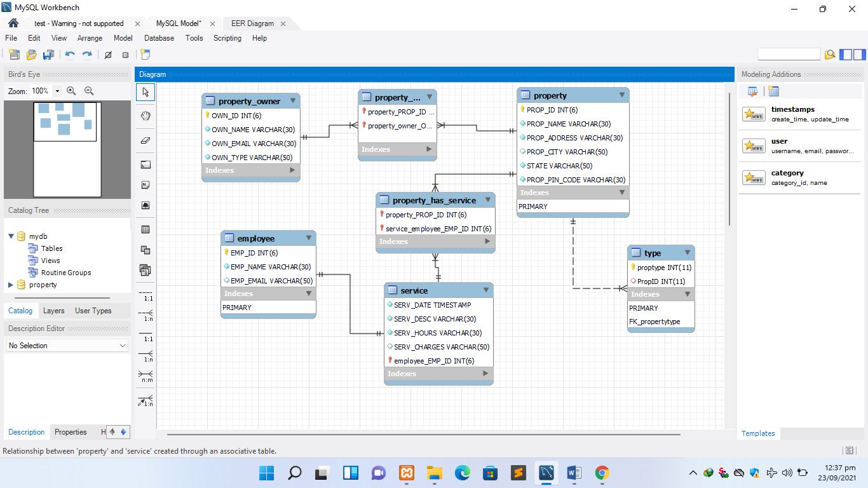Select the place new view tool

pos(146,250)
